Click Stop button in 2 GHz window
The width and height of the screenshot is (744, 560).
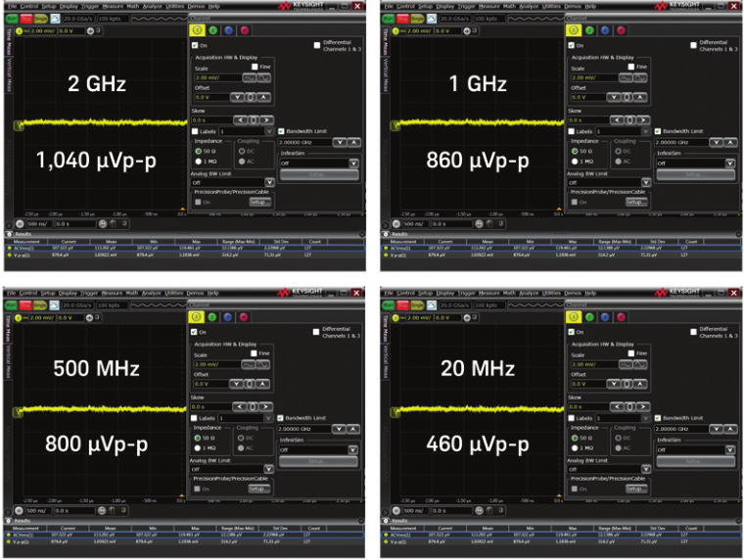pyautogui.click(x=25, y=19)
